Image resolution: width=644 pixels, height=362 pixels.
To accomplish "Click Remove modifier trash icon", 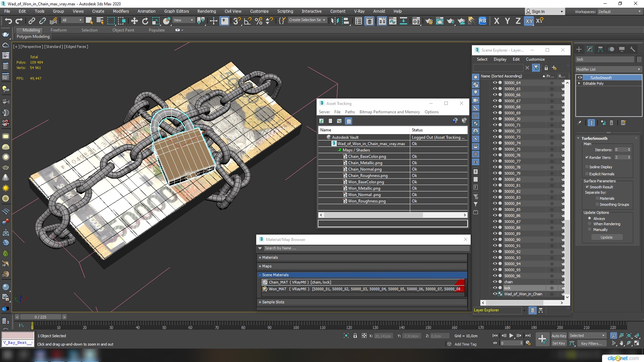I will coord(611,123).
